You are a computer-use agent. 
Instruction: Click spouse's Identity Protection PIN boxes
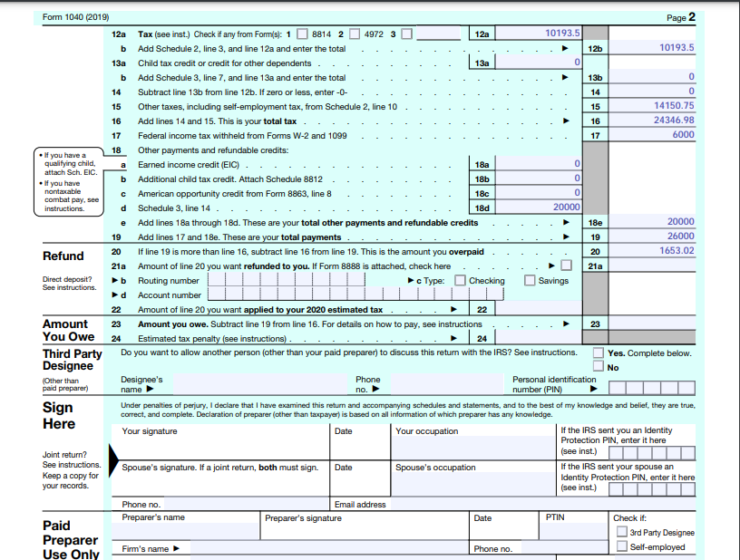(x=652, y=489)
